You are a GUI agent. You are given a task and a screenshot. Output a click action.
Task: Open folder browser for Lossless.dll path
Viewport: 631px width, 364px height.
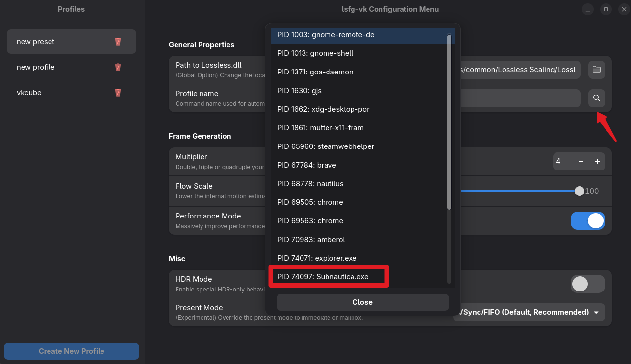tap(596, 70)
